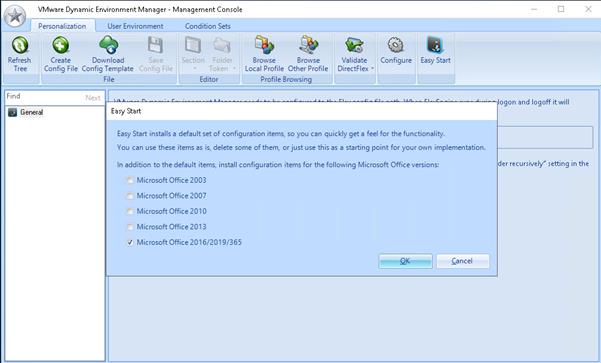Click the Folder Token icon
Viewport: 601px width, 363px height.
coord(222,45)
